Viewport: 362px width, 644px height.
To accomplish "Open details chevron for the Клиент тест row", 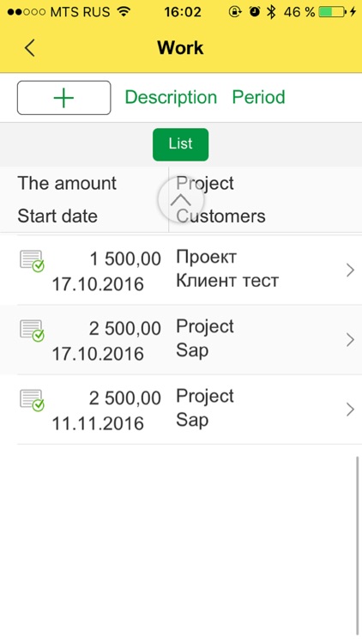I will tap(350, 270).
